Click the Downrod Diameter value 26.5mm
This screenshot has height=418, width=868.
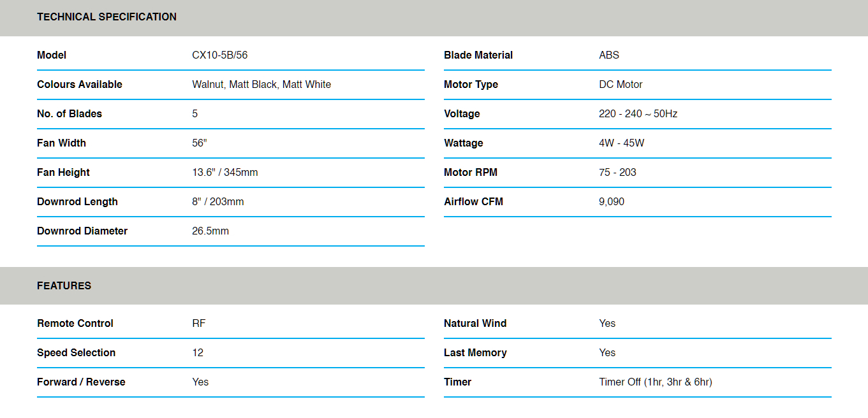coord(210,231)
